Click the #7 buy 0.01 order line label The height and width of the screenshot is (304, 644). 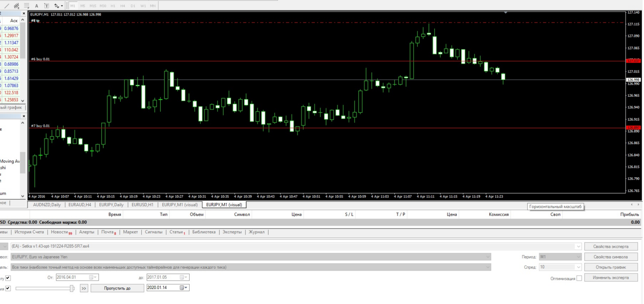[40, 126]
